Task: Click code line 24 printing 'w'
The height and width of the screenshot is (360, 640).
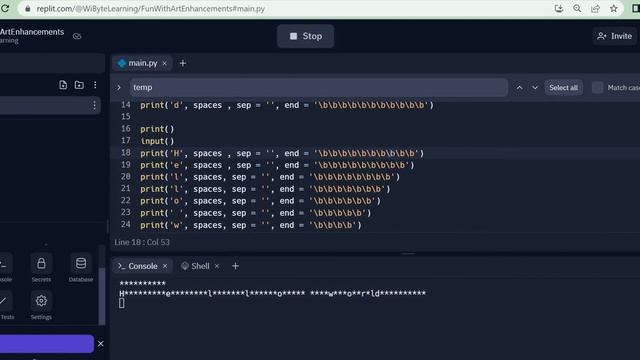Action: (x=251, y=225)
